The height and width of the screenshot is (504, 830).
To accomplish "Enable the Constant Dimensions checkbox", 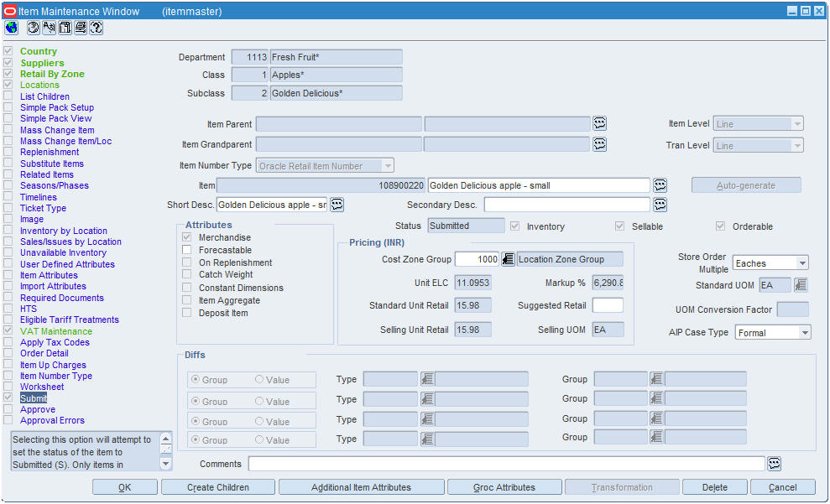I will click(x=187, y=287).
